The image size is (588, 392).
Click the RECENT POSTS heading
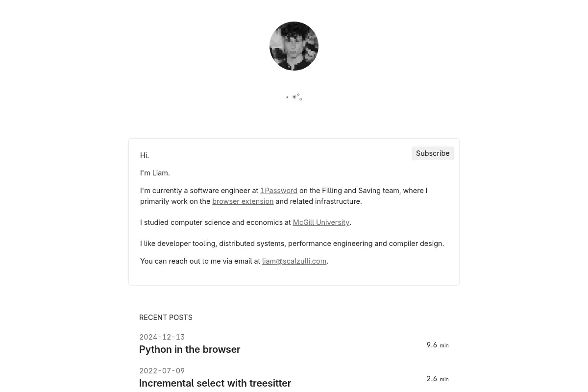[166, 318]
